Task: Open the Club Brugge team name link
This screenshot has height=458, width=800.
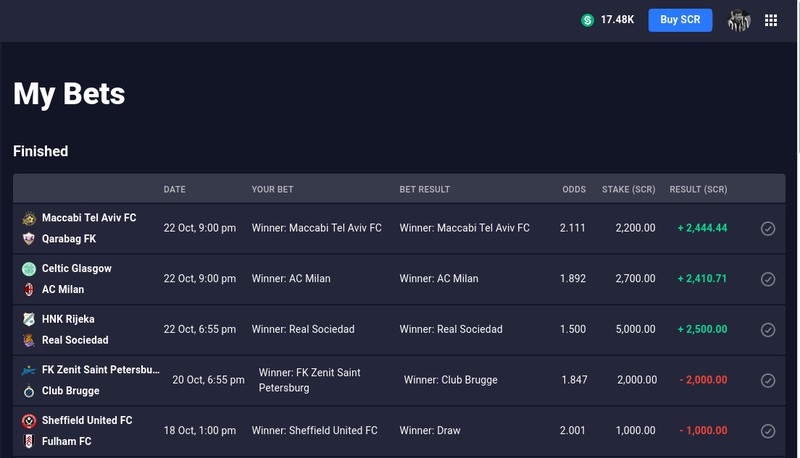Action: pos(70,391)
